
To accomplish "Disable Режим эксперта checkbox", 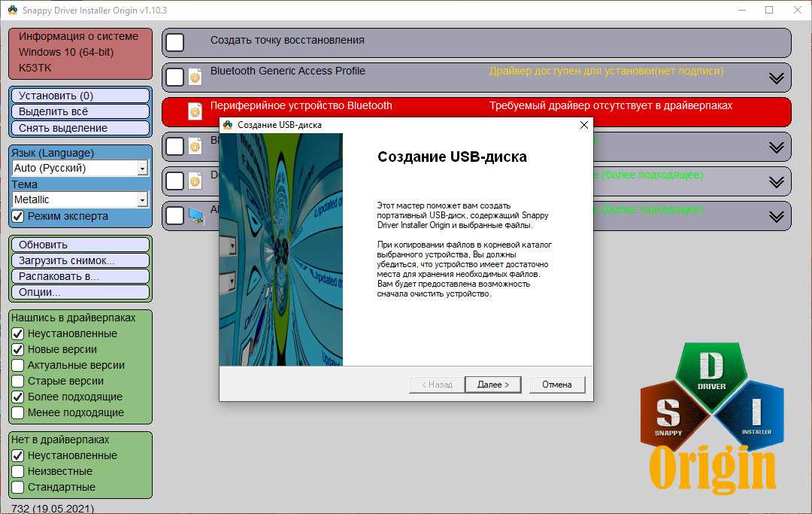I will click(17, 216).
